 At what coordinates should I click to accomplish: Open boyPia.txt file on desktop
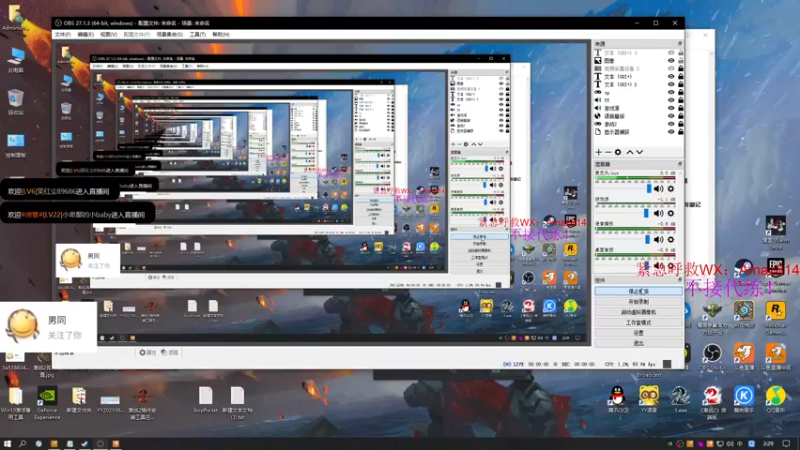[206, 399]
